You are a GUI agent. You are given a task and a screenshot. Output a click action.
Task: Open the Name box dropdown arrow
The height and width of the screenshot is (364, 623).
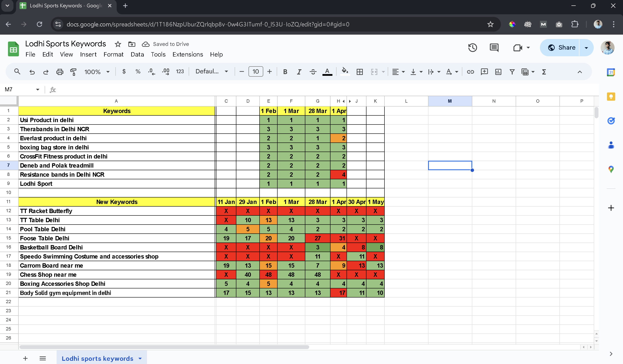(38, 90)
